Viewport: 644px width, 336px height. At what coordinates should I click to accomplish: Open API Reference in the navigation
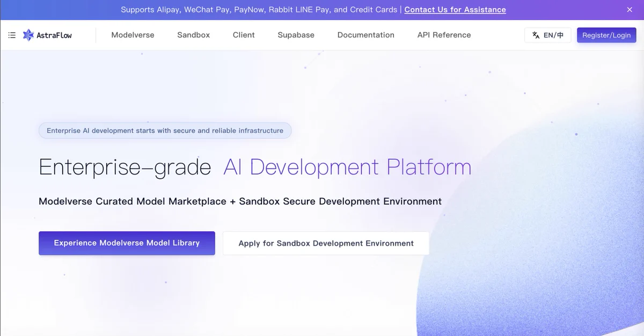(x=444, y=35)
